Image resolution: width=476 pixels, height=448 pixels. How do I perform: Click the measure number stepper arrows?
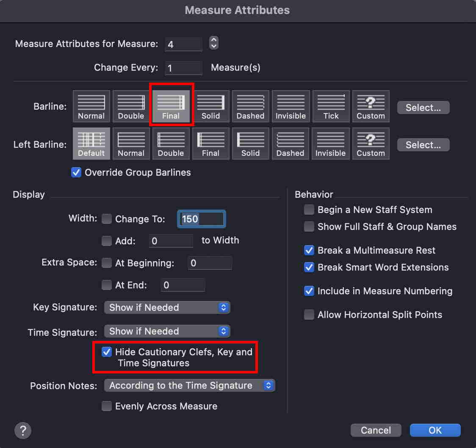pyautogui.click(x=214, y=43)
